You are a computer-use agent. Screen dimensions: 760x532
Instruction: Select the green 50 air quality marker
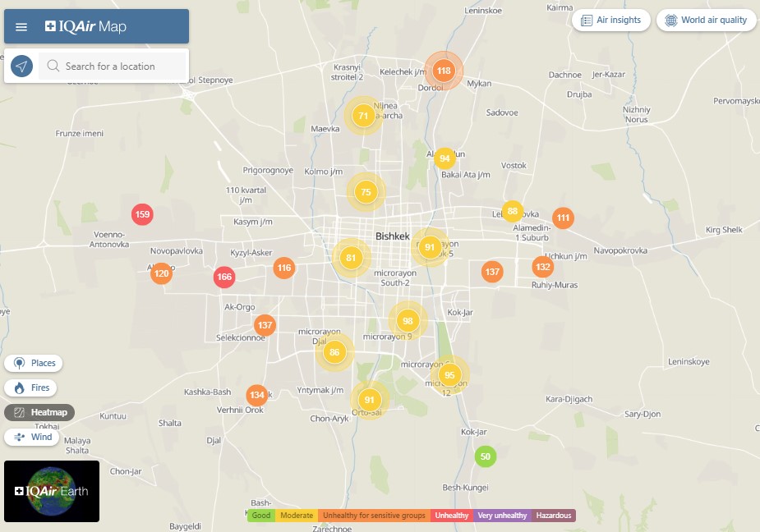[x=486, y=456]
